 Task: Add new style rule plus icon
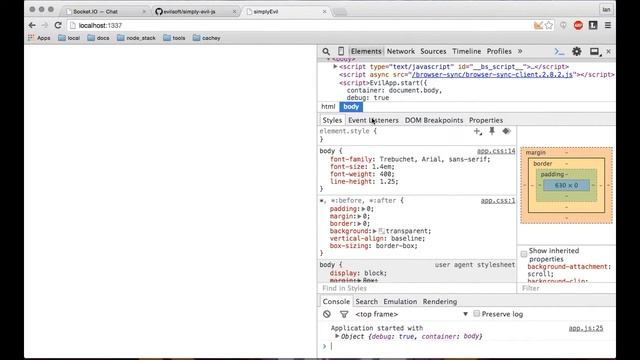point(477,131)
